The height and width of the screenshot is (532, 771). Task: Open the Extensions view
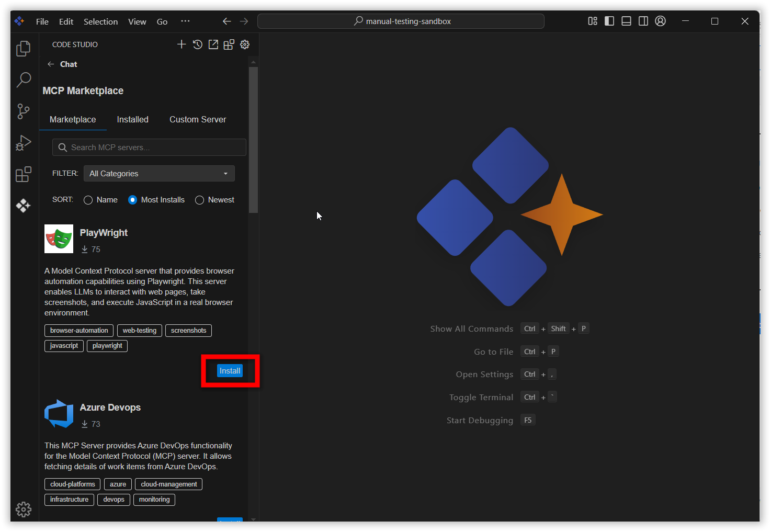[x=24, y=174]
